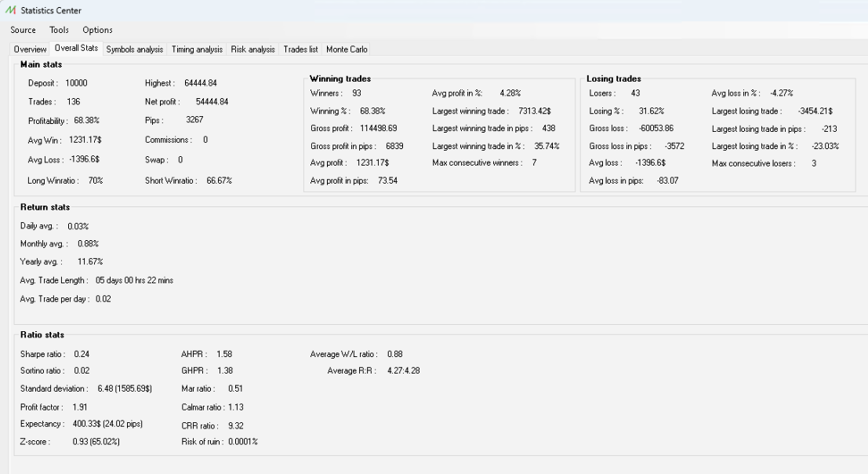Viewport: 868px width, 474px height.
Task: Open the Source menu
Action: coord(23,30)
